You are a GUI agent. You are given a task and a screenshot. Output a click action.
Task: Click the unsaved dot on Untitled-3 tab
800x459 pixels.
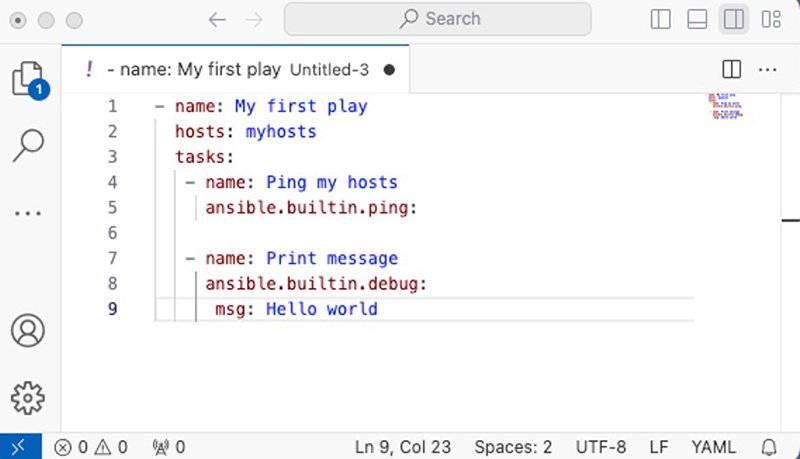tap(389, 70)
